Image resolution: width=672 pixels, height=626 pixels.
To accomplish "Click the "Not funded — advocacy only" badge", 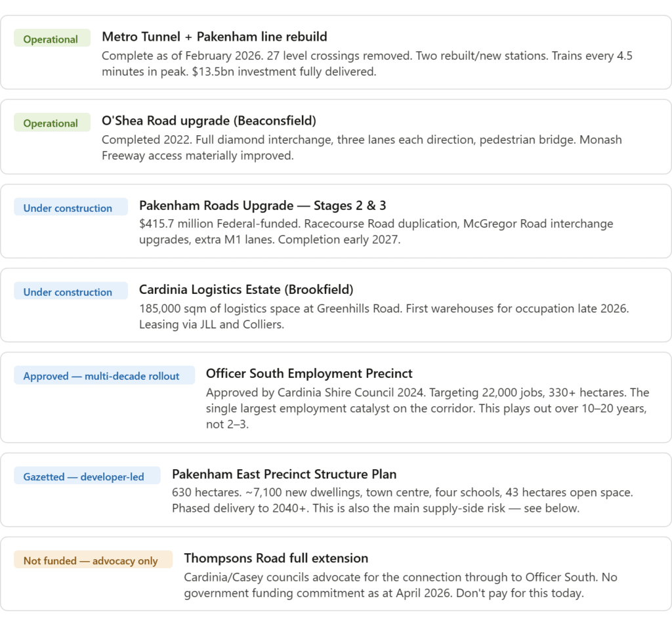I will (x=91, y=560).
